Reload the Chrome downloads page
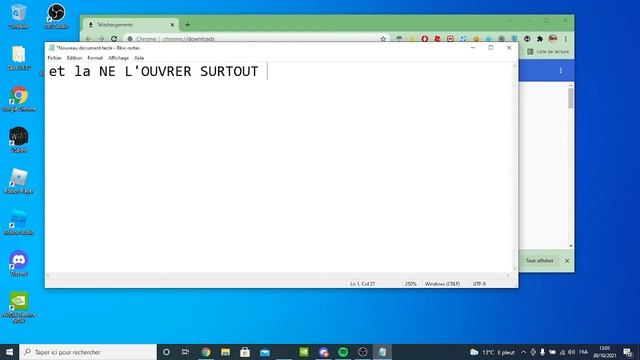Image resolution: width=640 pixels, height=360 pixels. pos(114,39)
